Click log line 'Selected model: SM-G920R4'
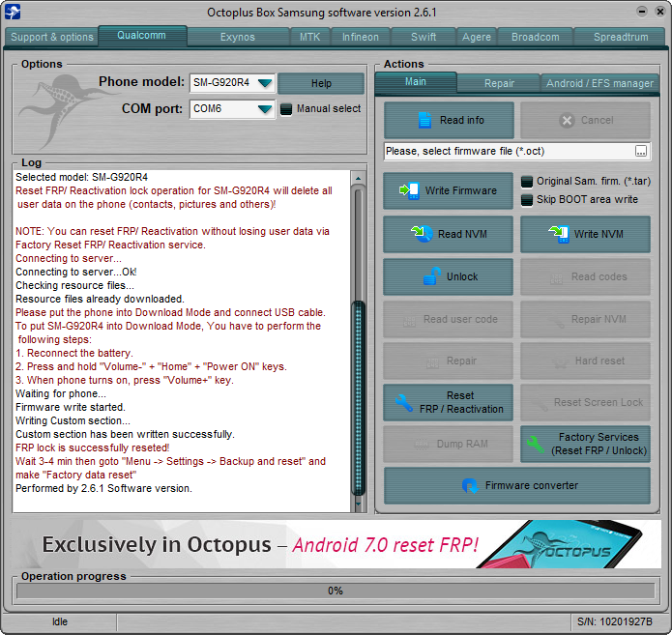 (x=81, y=177)
